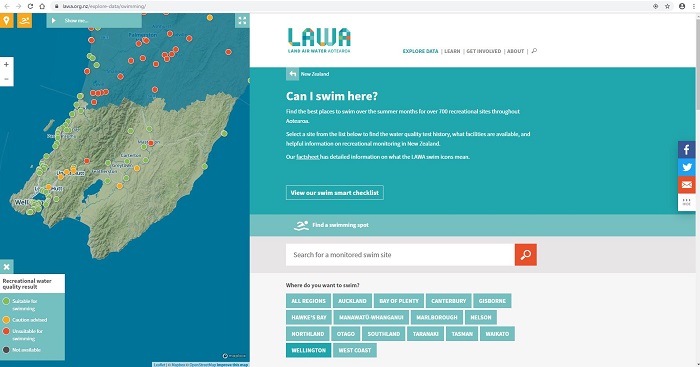700x367 pixels.
Task: Open the Explore Data menu
Action: 421,51
